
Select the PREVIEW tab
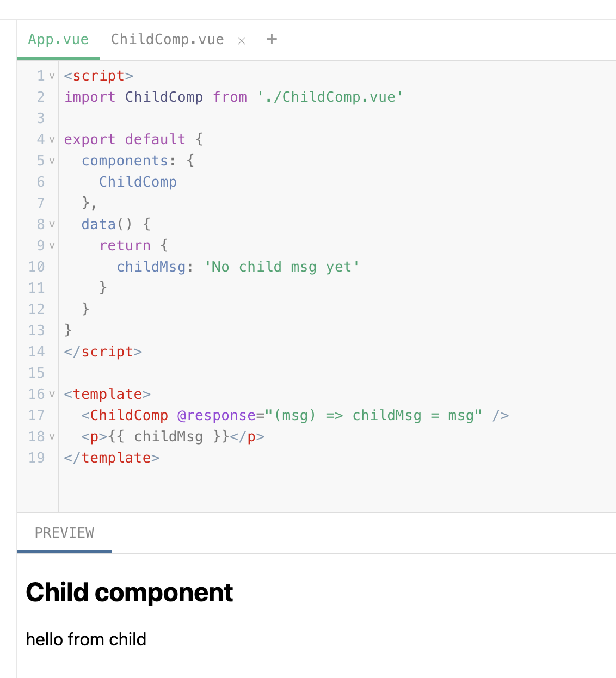point(64,533)
